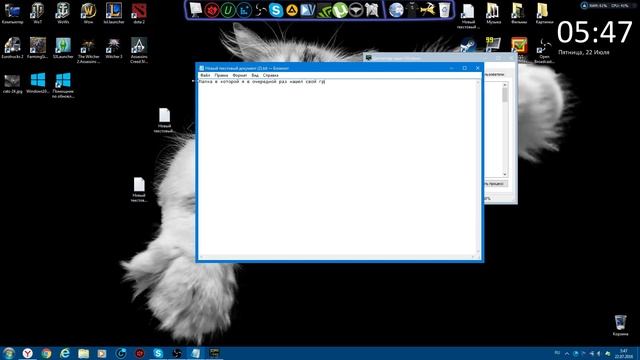
Task: Select the Windows10 desktop icon
Action: (x=38, y=83)
